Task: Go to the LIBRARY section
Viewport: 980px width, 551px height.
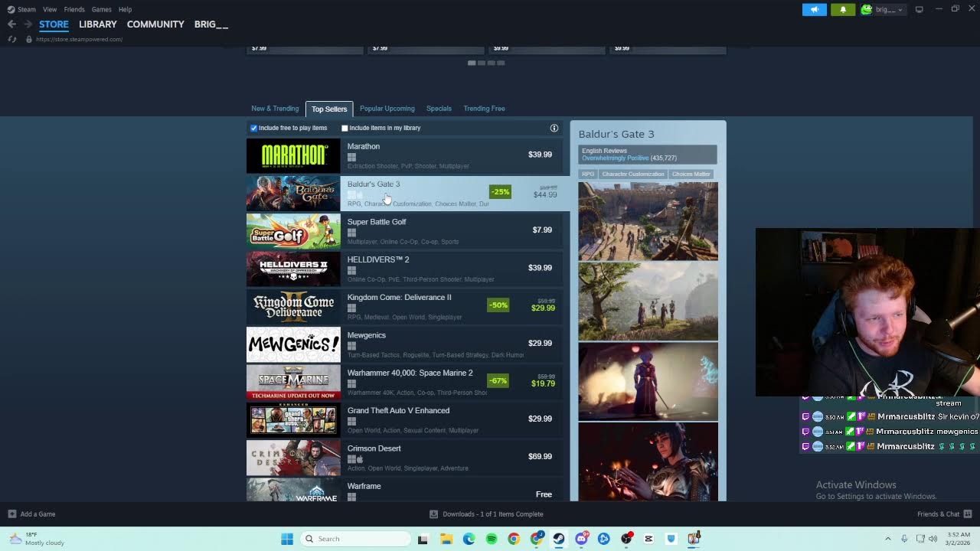Action: (98, 24)
